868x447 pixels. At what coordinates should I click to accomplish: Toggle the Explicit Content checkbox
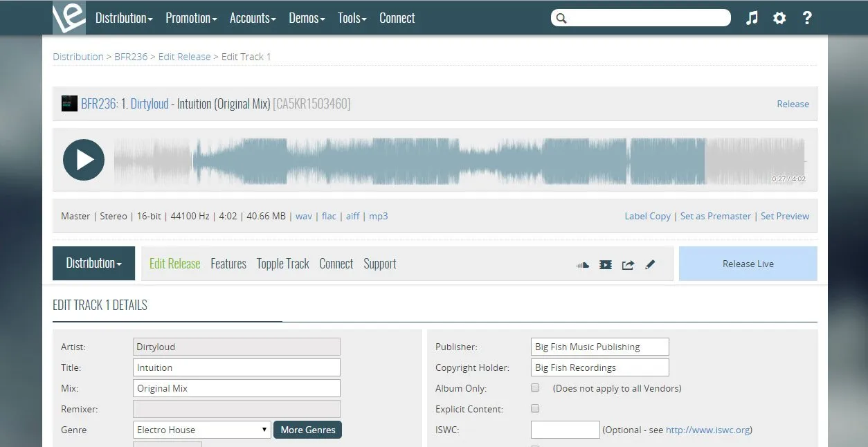tap(535, 408)
